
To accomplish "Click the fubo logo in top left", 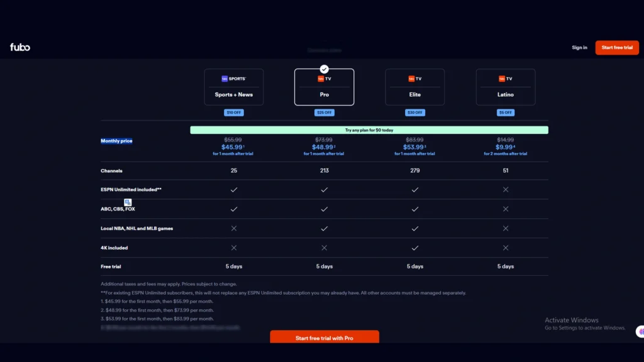I will point(20,47).
